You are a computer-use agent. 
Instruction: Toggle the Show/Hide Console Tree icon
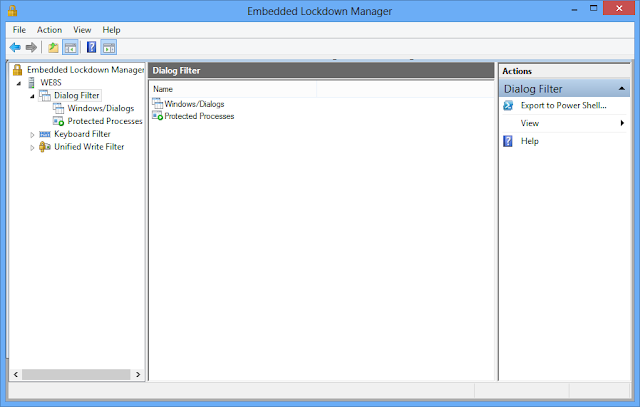(x=70, y=47)
